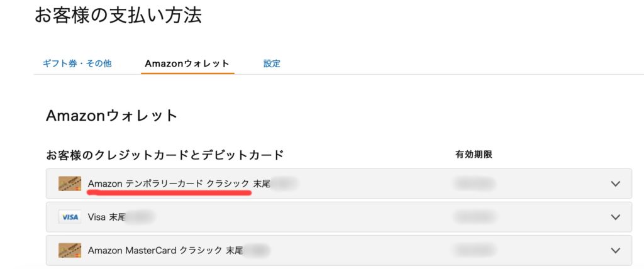Open the 設定 tab
This screenshot has width=644, height=269.
pyautogui.click(x=272, y=63)
